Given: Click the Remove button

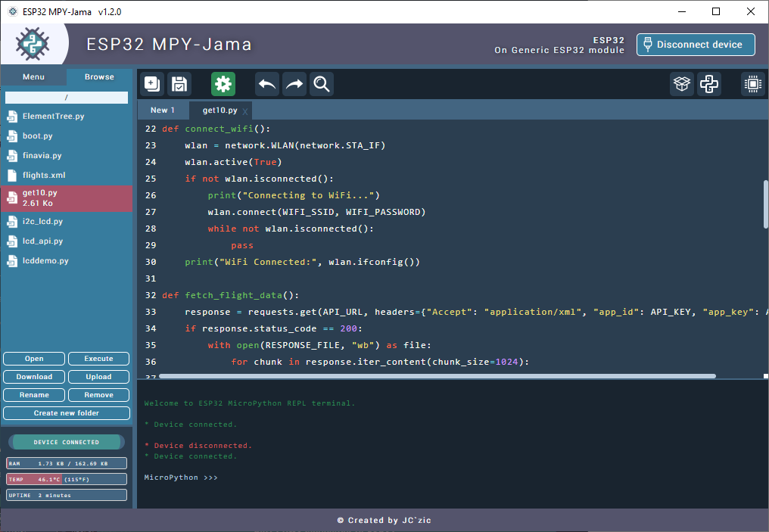Looking at the screenshot, I should tap(98, 395).
